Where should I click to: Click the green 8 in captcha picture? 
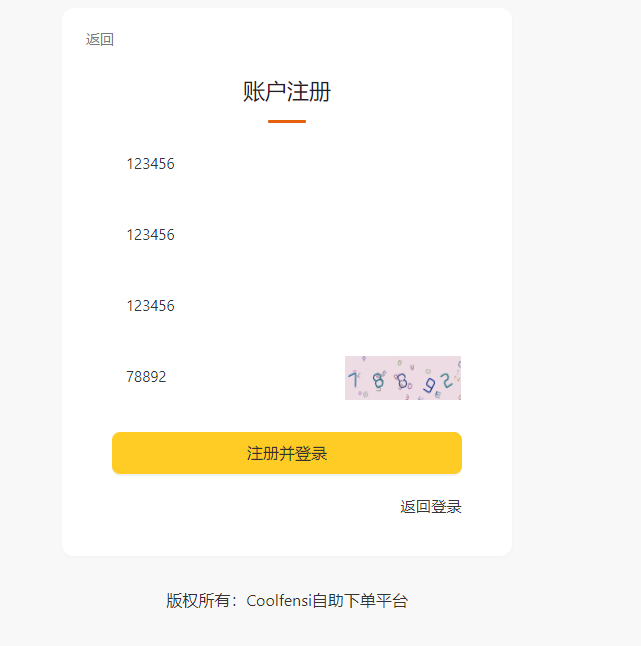(378, 381)
